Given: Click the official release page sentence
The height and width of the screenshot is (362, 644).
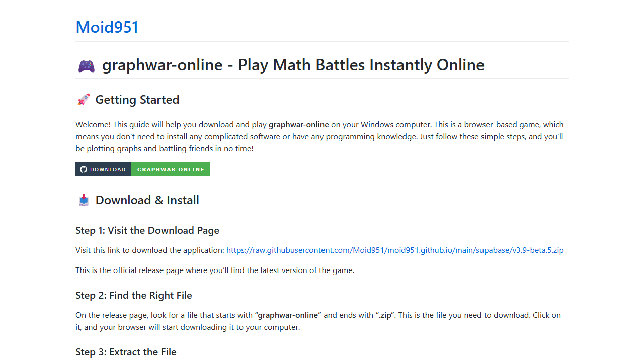Looking at the screenshot, I should (215, 270).
